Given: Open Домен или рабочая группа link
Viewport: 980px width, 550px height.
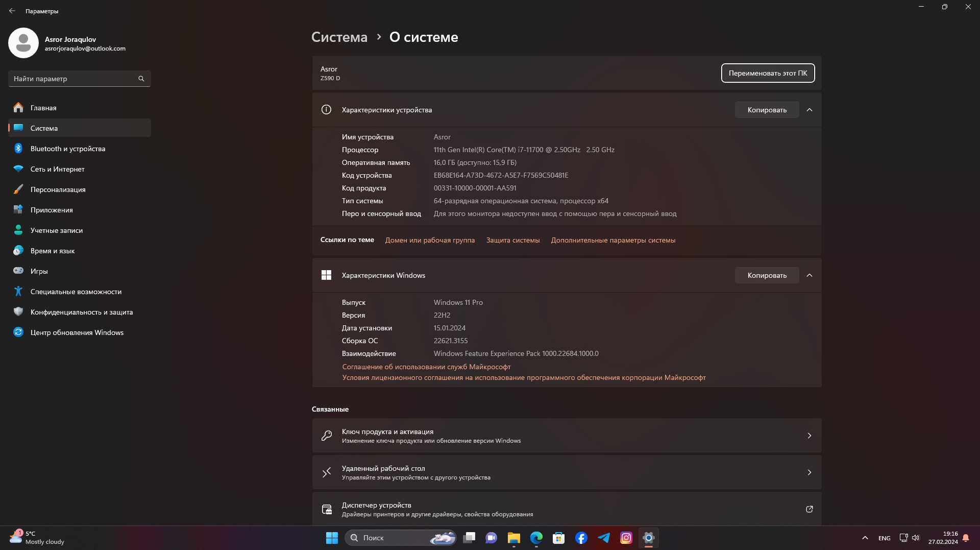Looking at the screenshot, I should [x=430, y=240].
